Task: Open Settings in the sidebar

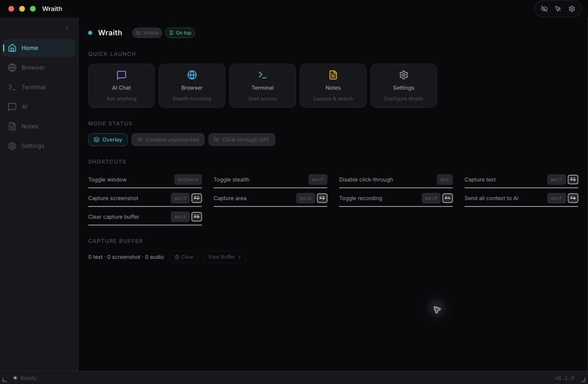Action: tap(39, 145)
